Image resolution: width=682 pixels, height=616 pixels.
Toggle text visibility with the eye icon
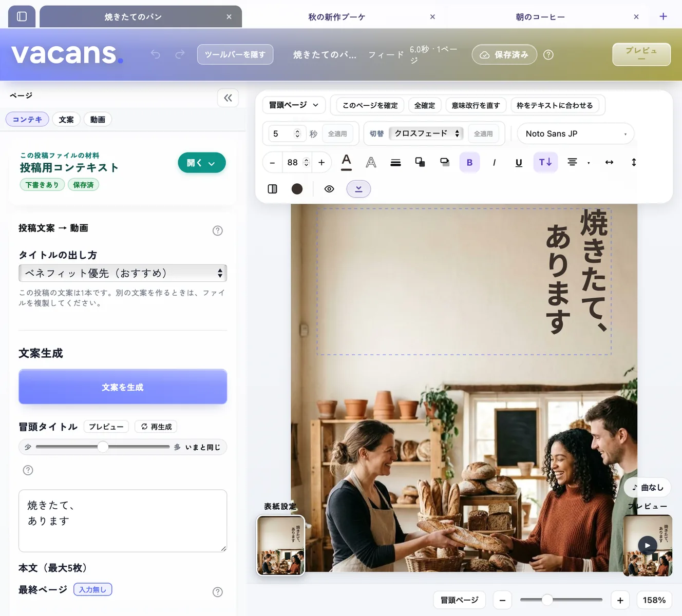coord(329,189)
